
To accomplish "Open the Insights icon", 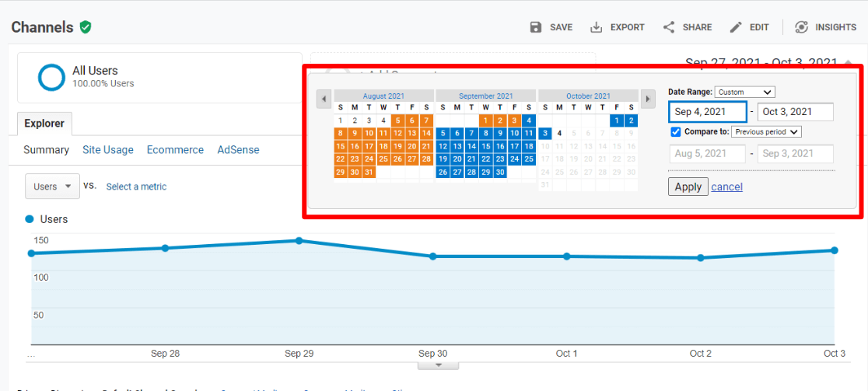I will 802,27.
